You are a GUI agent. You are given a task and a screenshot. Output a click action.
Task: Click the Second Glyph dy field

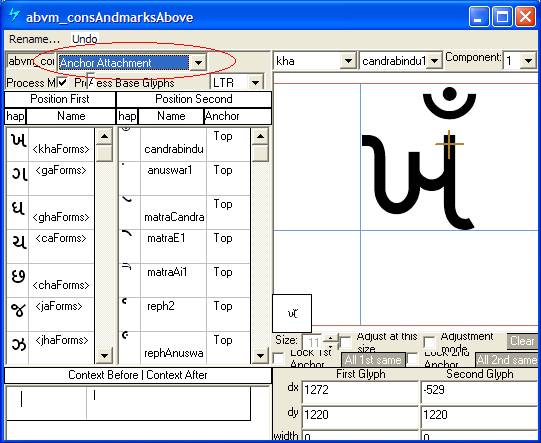[x=480, y=416]
